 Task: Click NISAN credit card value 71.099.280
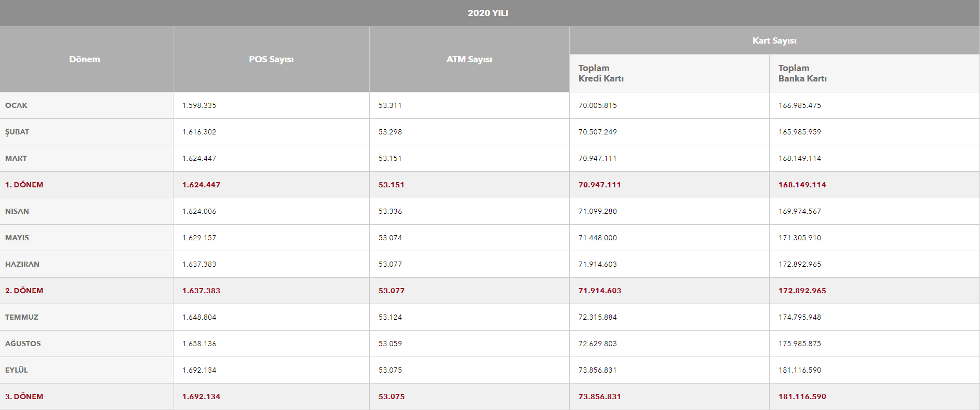click(x=598, y=211)
